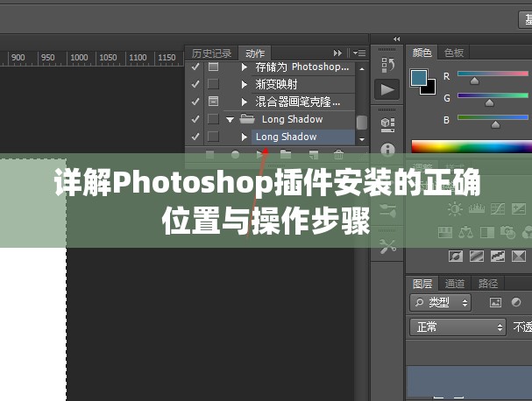Click the Actions panel scroll up arrow

coord(362,69)
